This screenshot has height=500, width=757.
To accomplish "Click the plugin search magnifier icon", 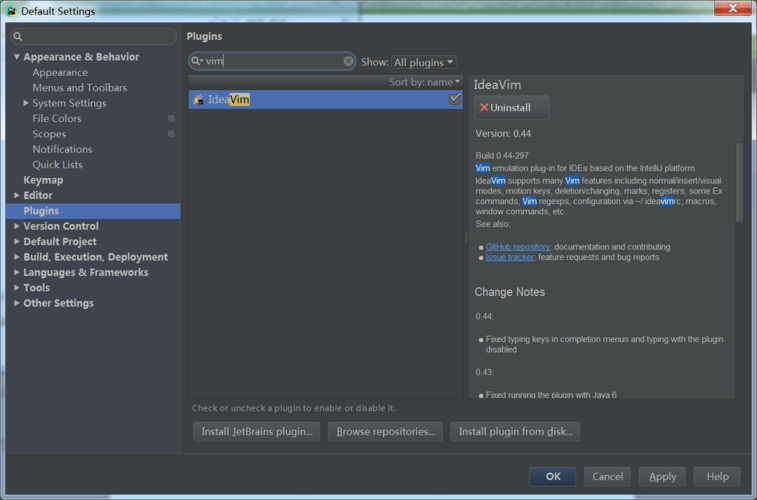I will coord(196,61).
